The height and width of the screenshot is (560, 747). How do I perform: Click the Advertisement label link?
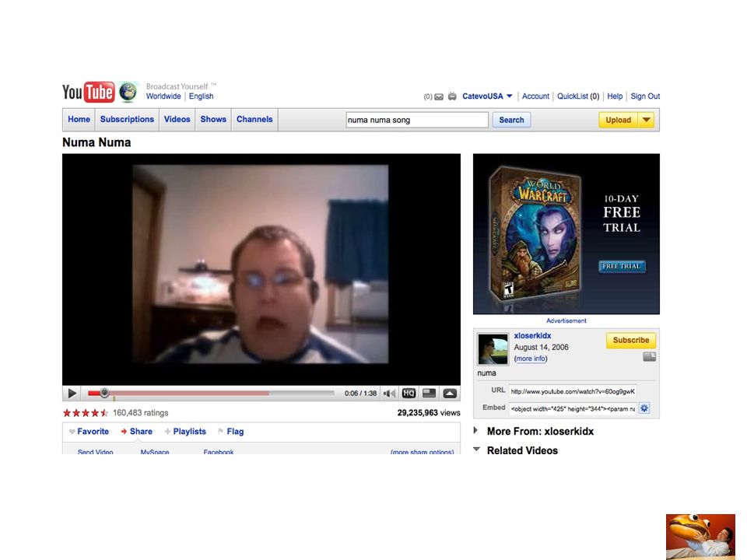pyautogui.click(x=566, y=321)
